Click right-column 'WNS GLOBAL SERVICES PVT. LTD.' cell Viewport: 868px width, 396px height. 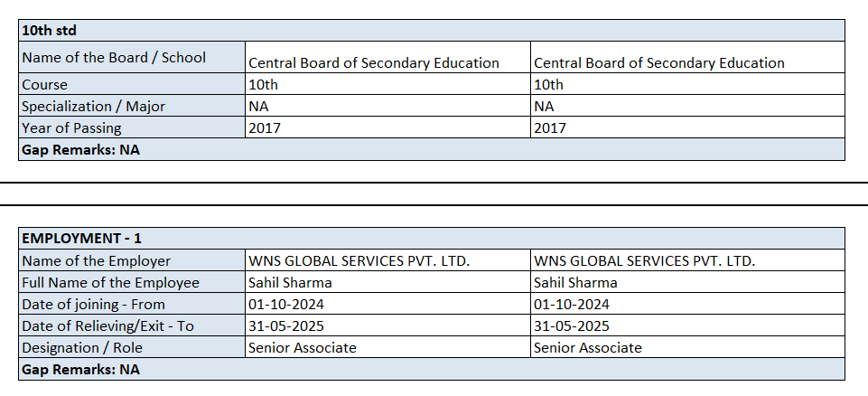coord(644,260)
